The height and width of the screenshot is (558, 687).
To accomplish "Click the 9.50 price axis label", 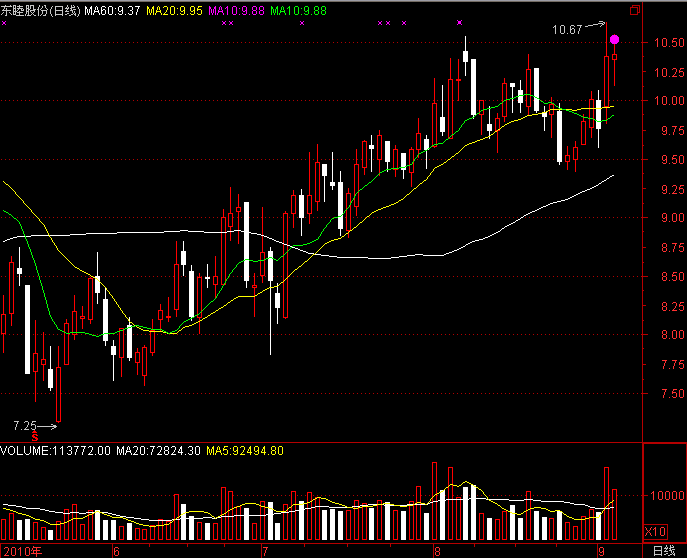I will [673, 159].
